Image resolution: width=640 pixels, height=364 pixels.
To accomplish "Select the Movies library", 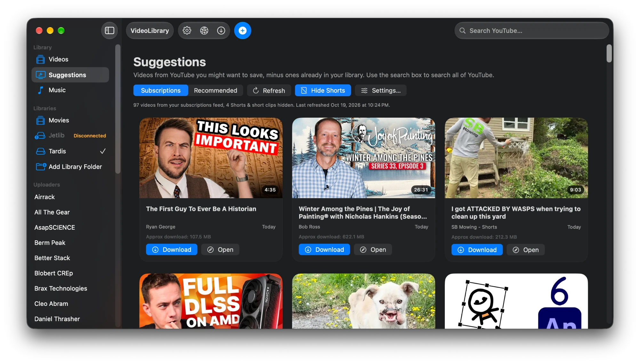I will (x=70, y=120).
